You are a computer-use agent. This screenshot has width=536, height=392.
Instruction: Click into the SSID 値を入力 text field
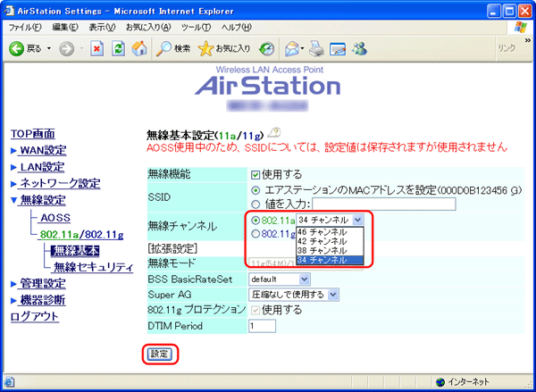pyautogui.click(x=384, y=204)
